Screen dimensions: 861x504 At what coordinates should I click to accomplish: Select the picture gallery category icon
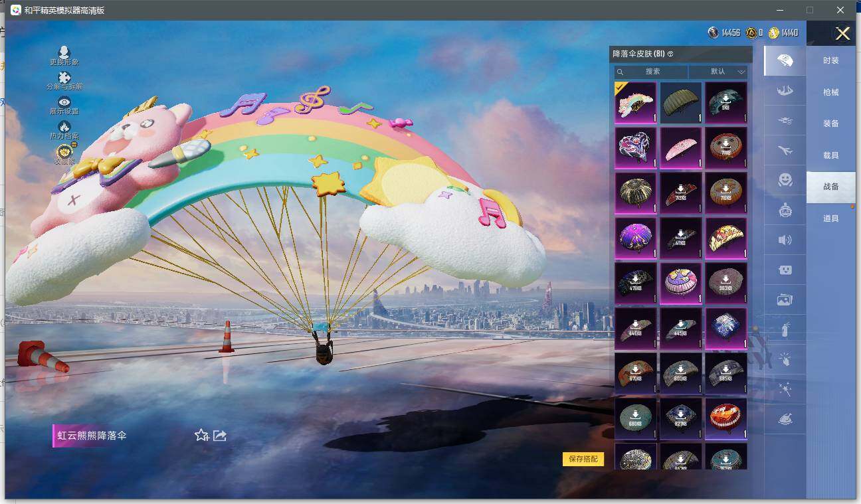[785, 299]
